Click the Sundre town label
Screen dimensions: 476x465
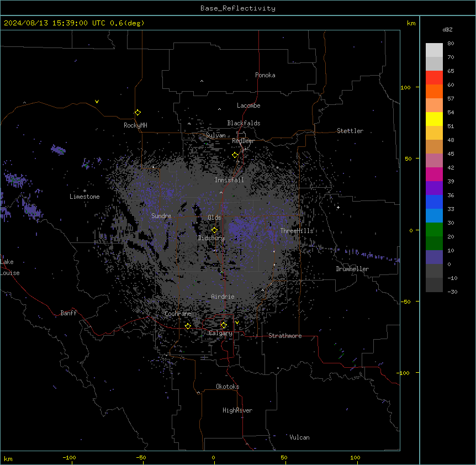(161, 216)
